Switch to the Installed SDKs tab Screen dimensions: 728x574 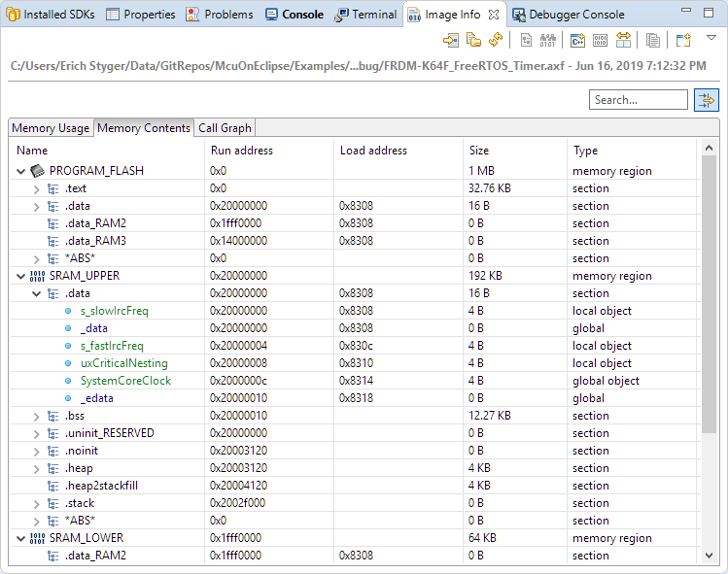tap(51, 15)
